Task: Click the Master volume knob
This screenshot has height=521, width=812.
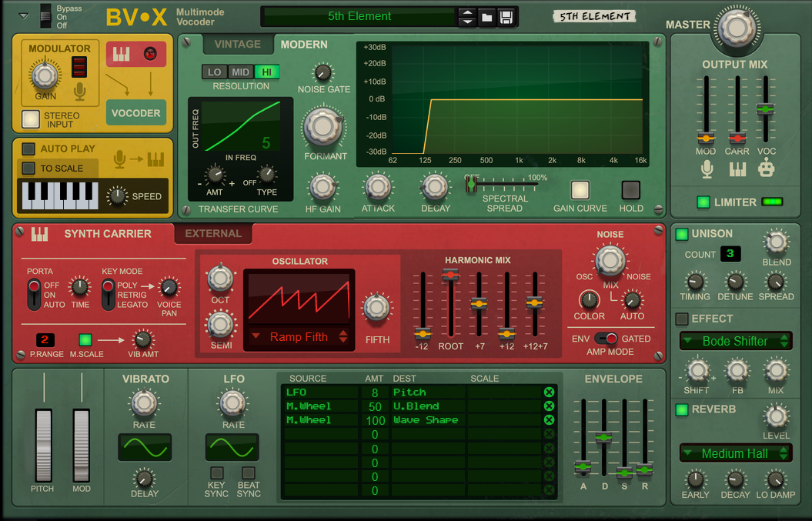Action: 737,28
